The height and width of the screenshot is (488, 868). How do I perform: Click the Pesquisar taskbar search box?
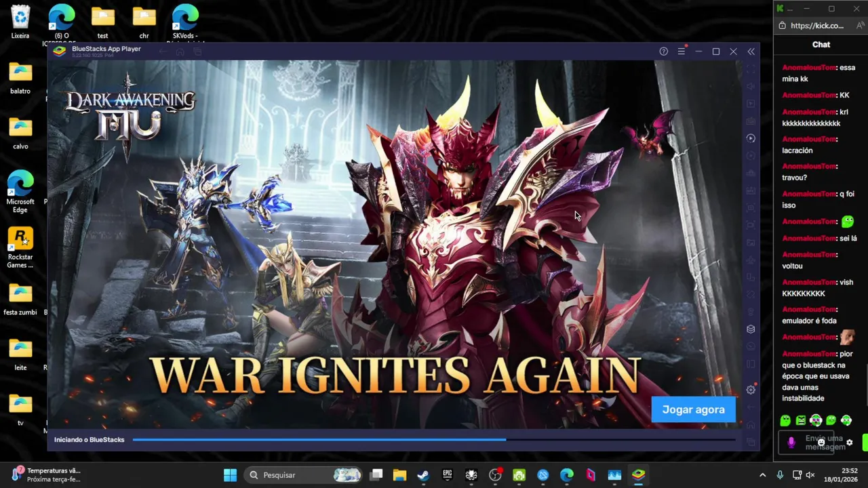tap(304, 475)
